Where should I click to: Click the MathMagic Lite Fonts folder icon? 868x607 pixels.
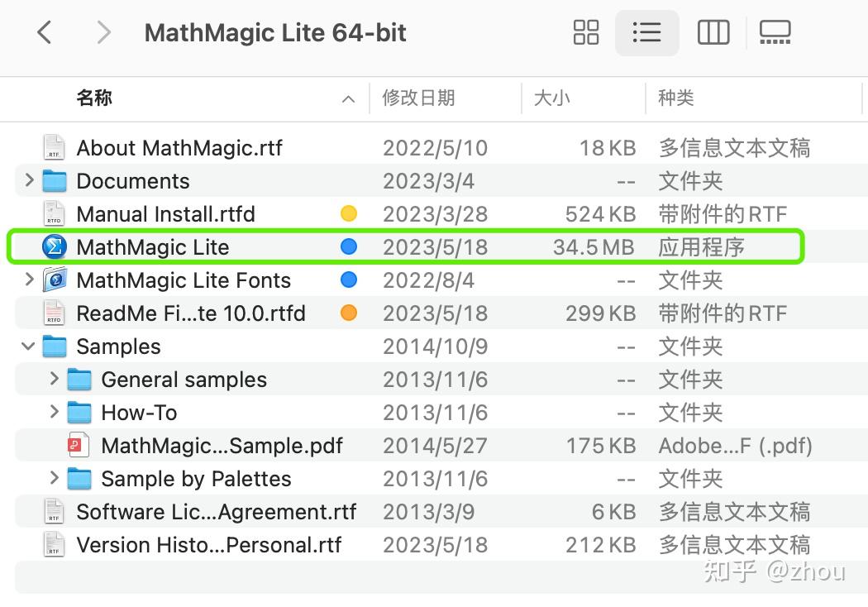[55, 280]
